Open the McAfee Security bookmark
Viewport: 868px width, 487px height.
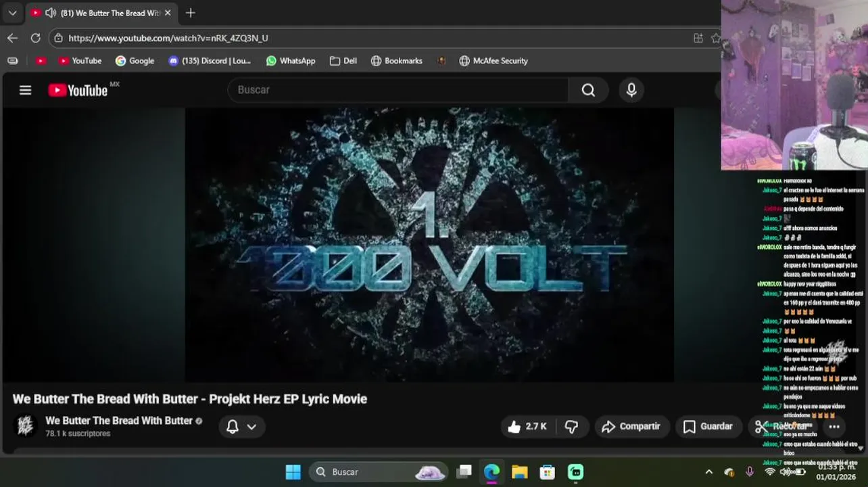493,61
